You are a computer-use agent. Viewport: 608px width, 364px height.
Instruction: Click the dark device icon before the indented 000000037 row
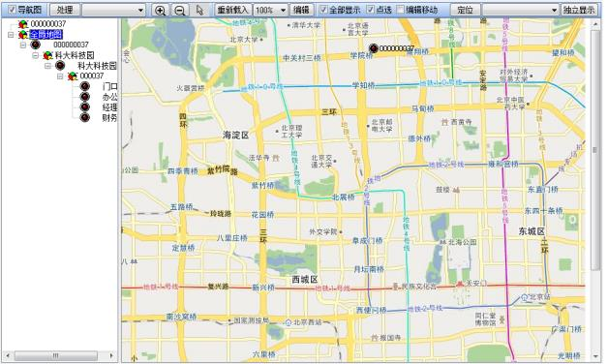click(35, 45)
